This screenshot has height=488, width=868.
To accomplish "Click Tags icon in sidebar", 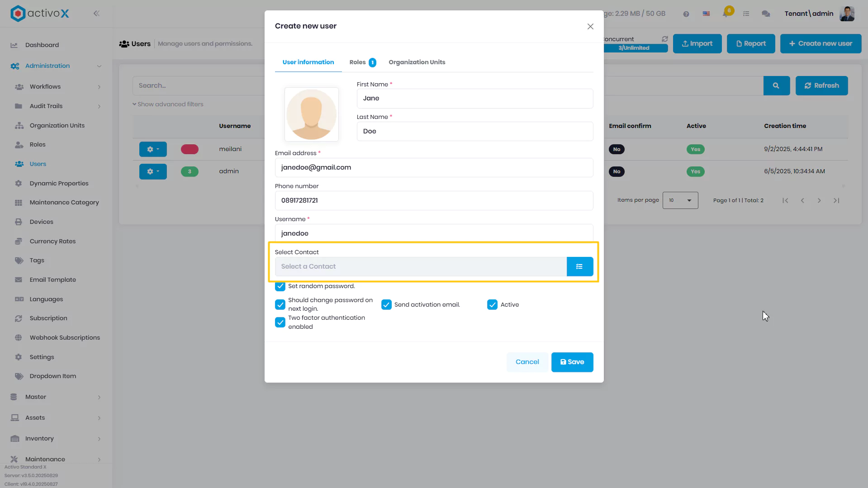I will [19, 261].
